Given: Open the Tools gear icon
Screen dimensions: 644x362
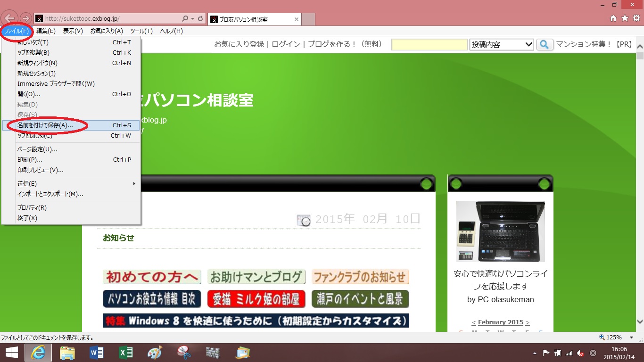Looking at the screenshot, I should [636, 18].
